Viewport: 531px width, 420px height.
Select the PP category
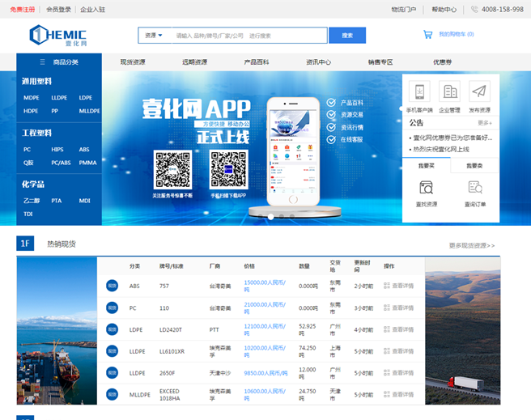[55, 111]
